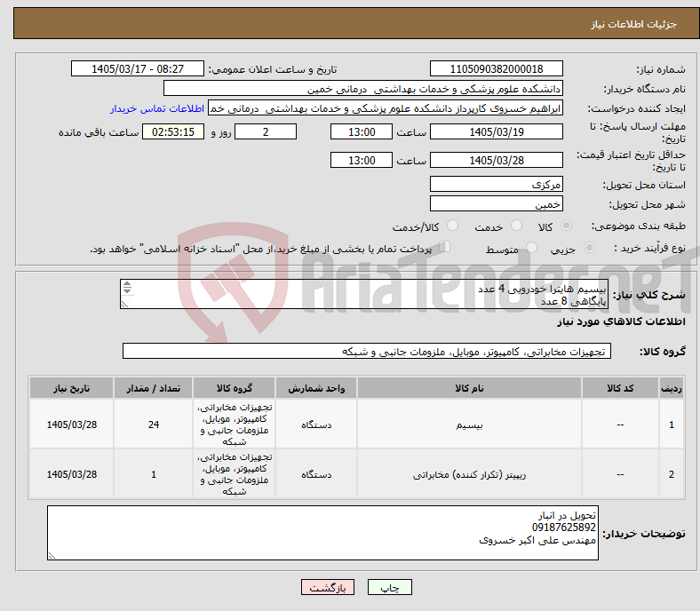Click the remaining days field showing 2
This screenshot has height=611, width=700.
[x=266, y=132]
